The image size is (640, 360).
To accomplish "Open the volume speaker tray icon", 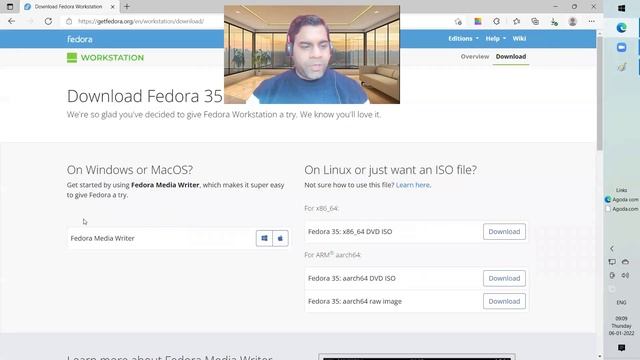I will tap(625, 276).
